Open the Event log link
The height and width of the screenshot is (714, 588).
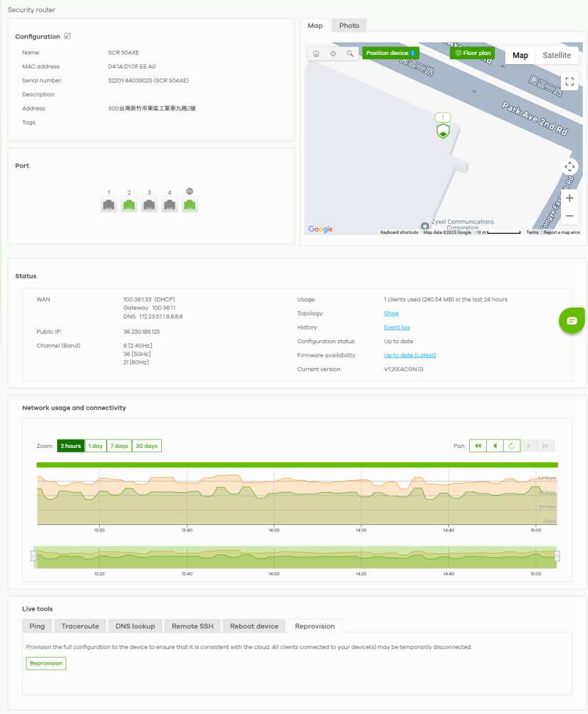[x=396, y=327]
